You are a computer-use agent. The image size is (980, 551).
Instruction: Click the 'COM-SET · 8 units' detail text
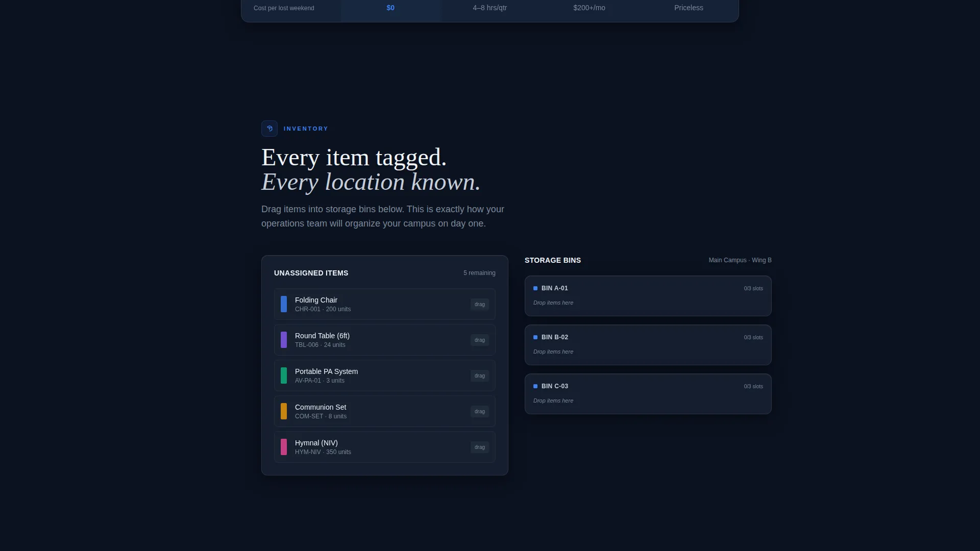[x=321, y=416]
